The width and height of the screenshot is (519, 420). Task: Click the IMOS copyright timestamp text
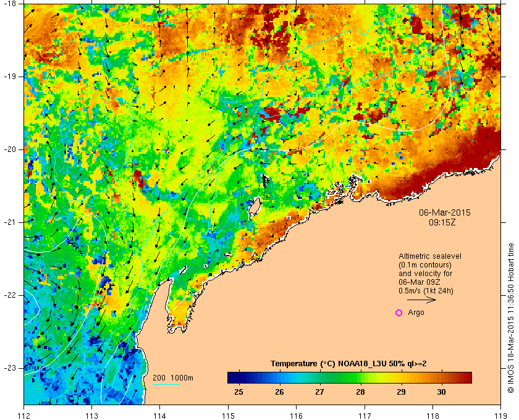[x=511, y=317]
